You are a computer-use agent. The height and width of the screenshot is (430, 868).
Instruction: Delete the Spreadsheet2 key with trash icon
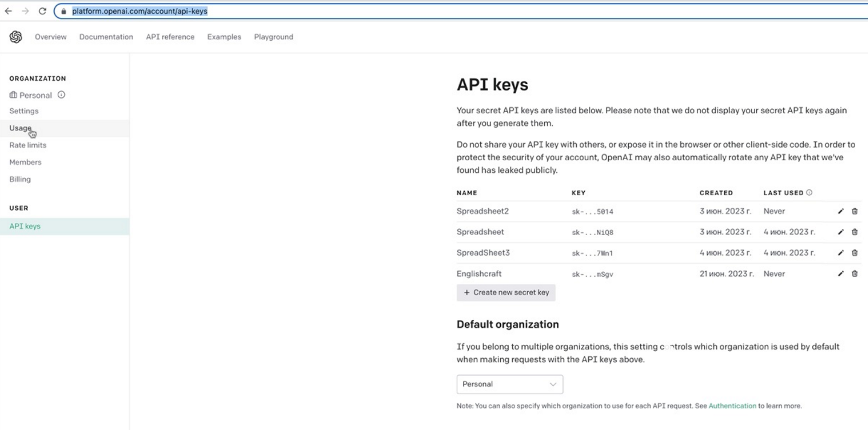[x=855, y=211]
